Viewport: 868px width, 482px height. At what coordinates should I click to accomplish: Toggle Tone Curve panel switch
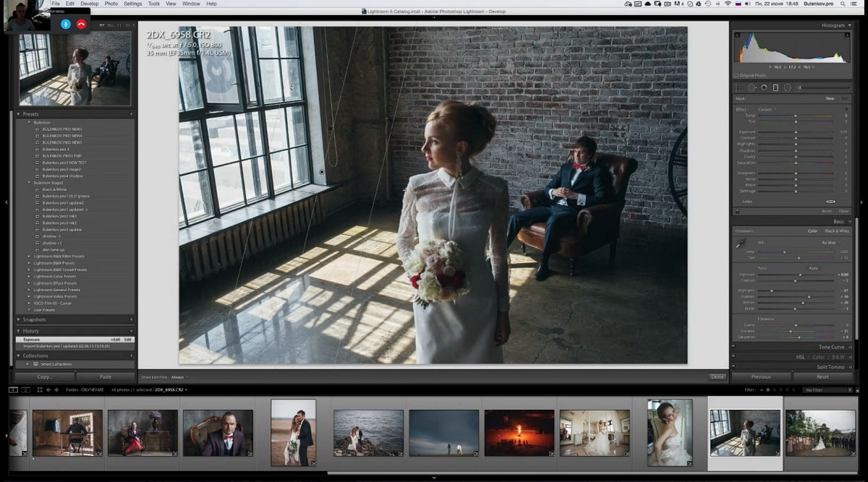[733, 347]
